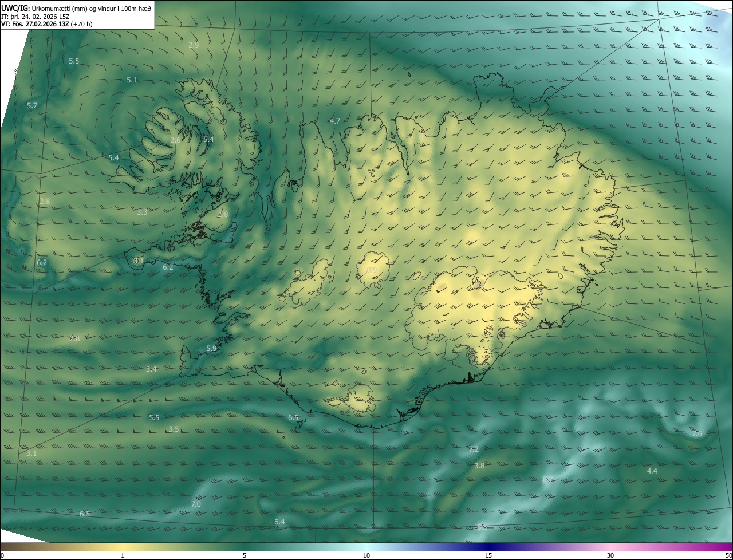Click the map value label '5.1'
This screenshot has height=560, width=733.
click(x=132, y=80)
